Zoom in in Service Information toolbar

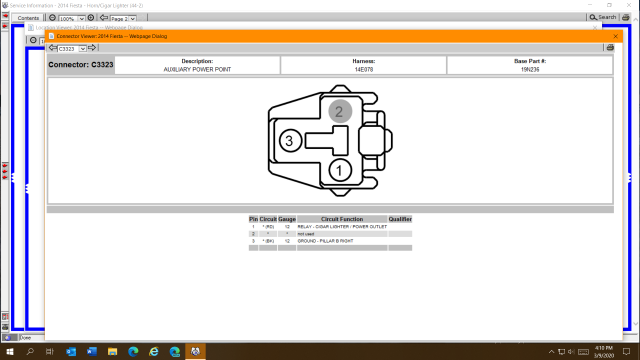coord(91,18)
